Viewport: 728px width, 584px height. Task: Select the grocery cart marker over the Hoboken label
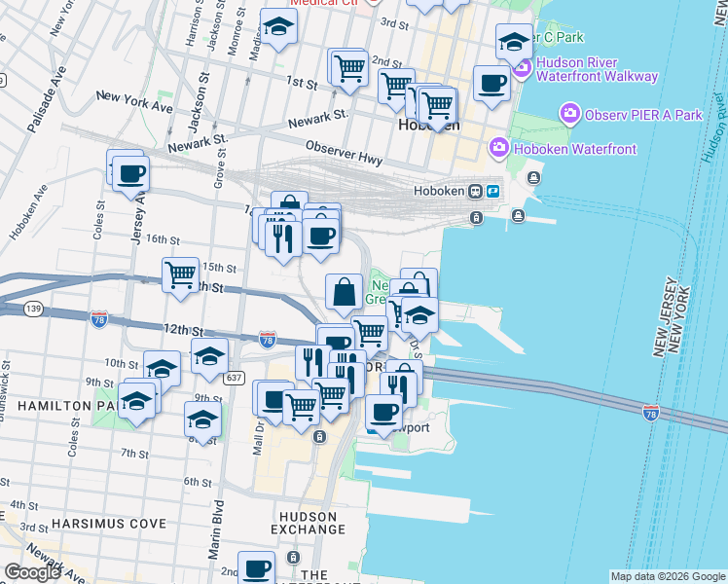(x=438, y=107)
